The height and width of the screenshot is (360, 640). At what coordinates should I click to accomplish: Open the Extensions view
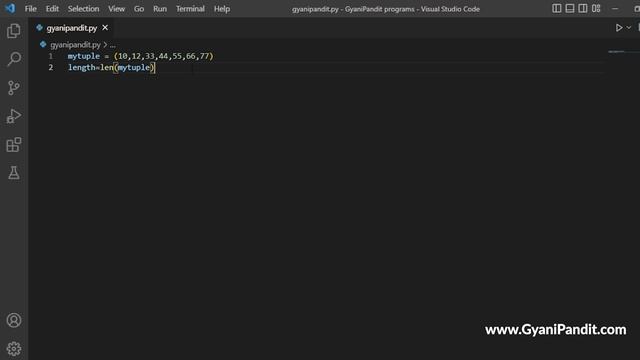(x=13, y=144)
